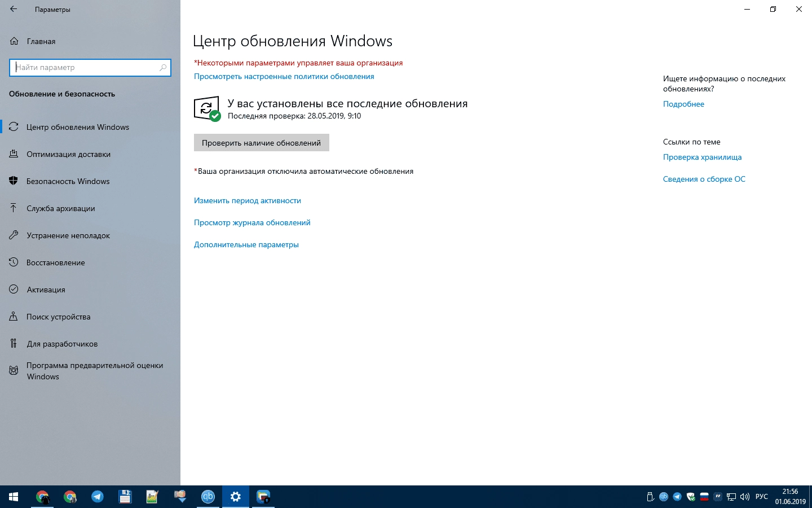Viewport: 812px width, 508px height.
Task: Go to Восстановление recovery section
Action: 90,262
